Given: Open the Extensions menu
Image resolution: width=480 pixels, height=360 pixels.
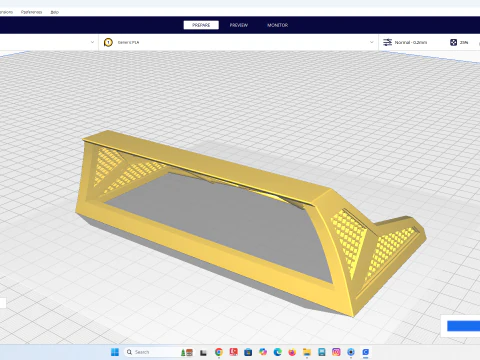Looking at the screenshot, I should [x=6, y=12].
